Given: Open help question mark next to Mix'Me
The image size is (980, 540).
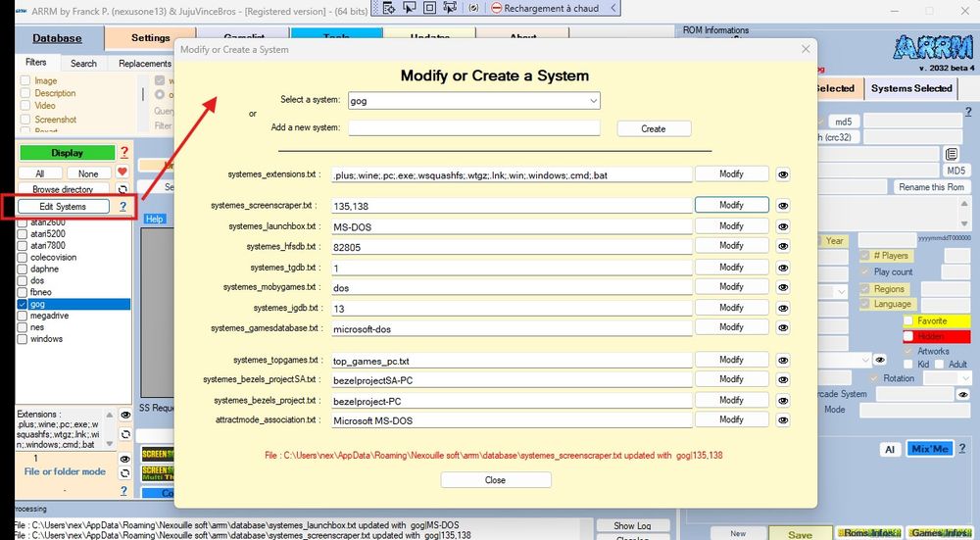Looking at the screenshot, I should [962, 449].
